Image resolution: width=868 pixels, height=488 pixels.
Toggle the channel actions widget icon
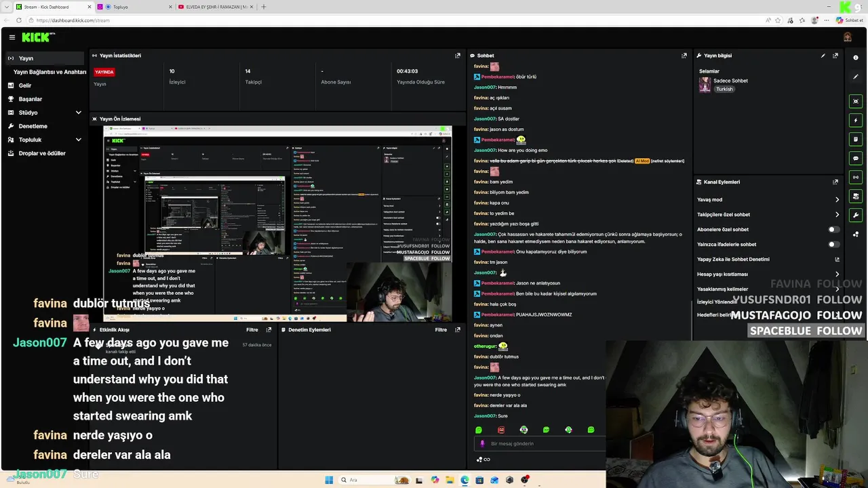[856, 196]
